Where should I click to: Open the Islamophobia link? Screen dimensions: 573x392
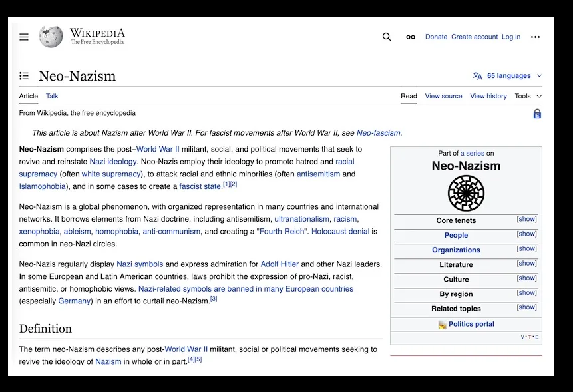point(42,186)
